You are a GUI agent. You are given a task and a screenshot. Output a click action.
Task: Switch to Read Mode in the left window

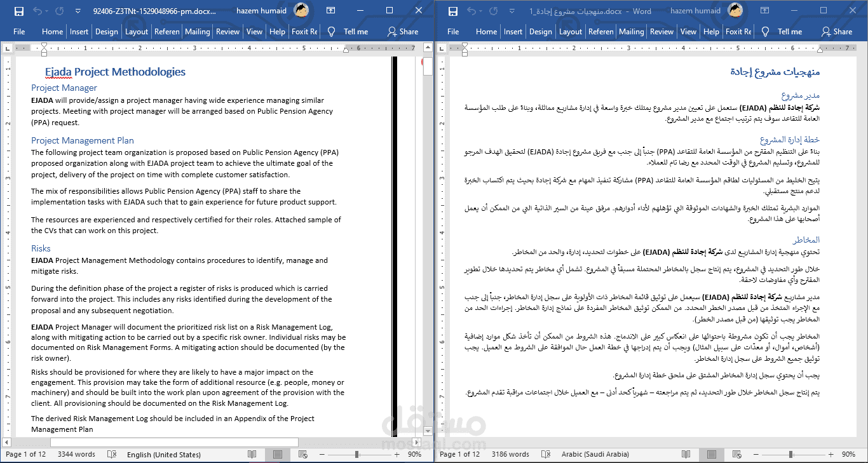[252, 454]
